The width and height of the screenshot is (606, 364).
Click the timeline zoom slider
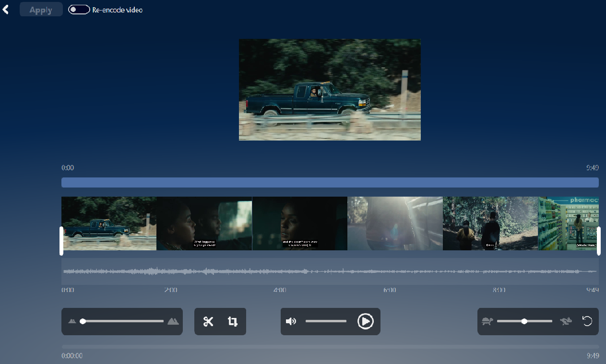123,321
